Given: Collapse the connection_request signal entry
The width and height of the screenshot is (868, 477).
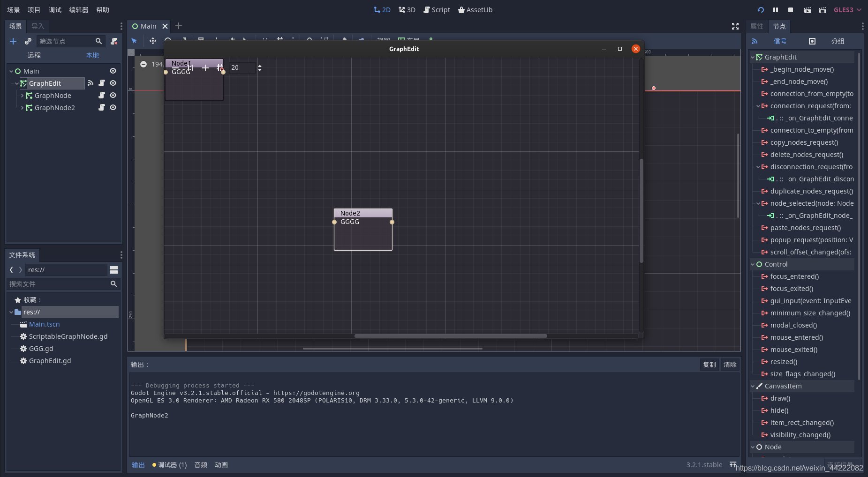Looking at the screenshot, I should [759, 106].
